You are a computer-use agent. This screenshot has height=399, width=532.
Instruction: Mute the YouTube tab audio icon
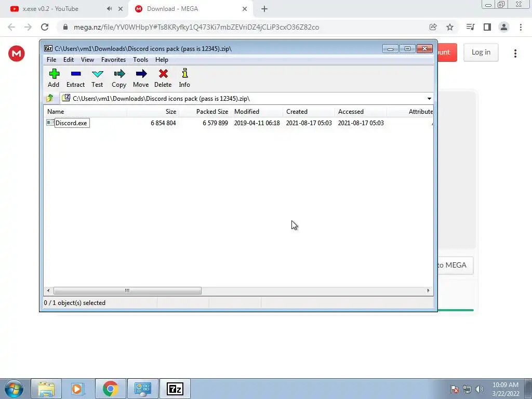click(109, 9)
